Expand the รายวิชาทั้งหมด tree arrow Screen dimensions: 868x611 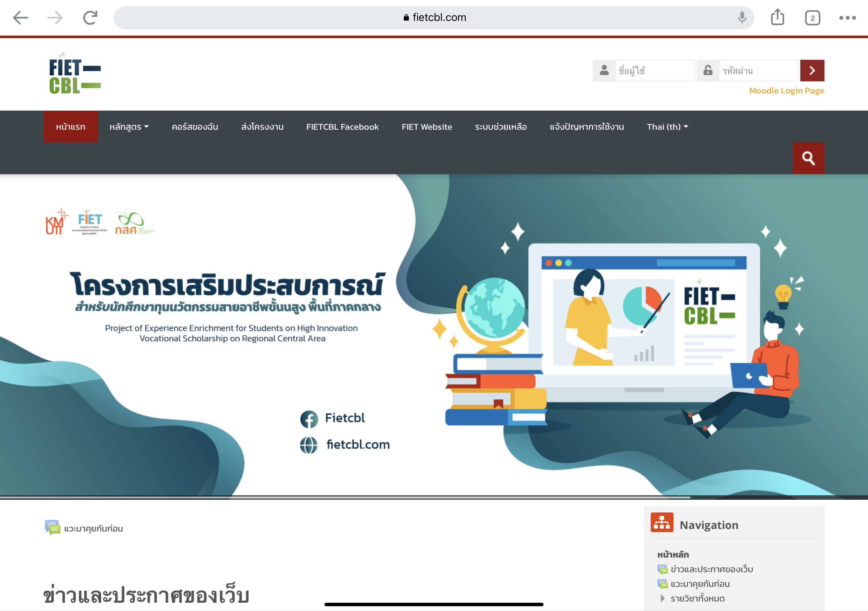coord(662,598)
